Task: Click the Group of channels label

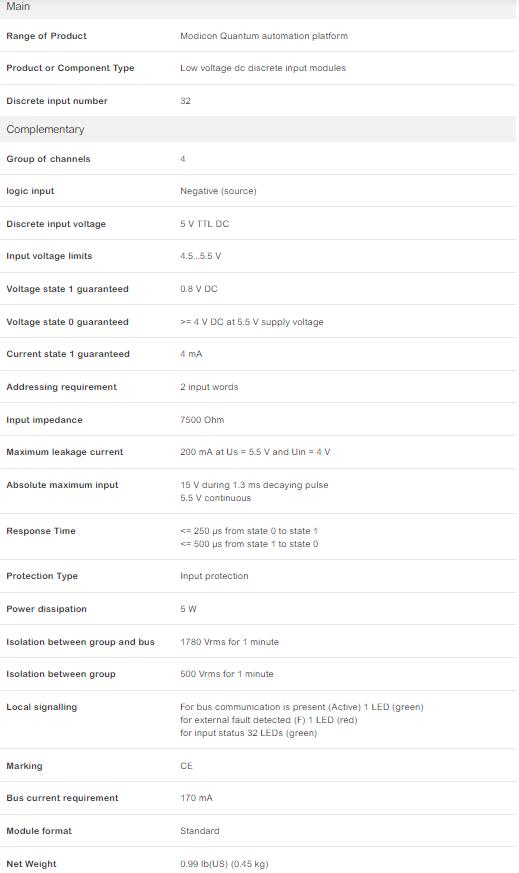Action: [x=48, y=159]
